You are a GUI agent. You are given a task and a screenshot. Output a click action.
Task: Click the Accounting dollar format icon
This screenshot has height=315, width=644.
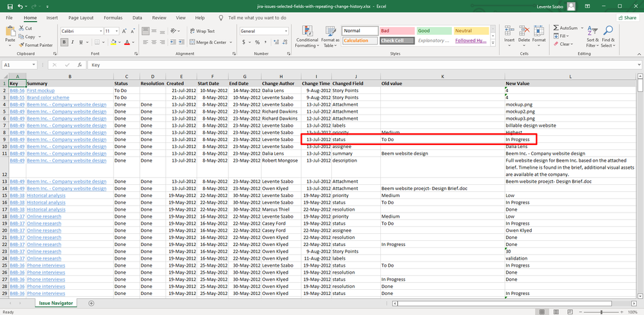[x=244, y=43]
